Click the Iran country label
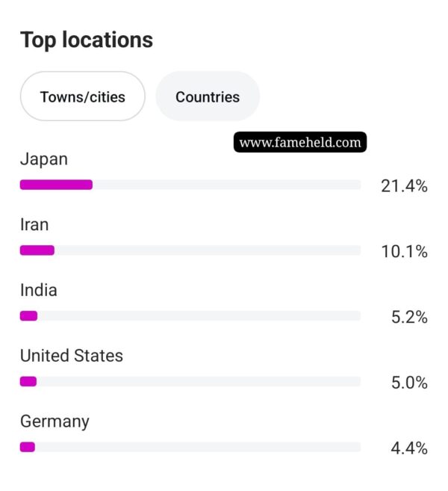Viewport: 448px width, 491px height. pos(34,224)
